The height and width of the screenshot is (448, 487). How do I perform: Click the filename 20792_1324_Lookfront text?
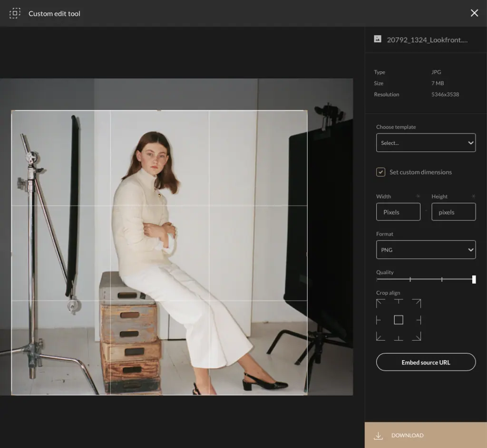[427, 40]
